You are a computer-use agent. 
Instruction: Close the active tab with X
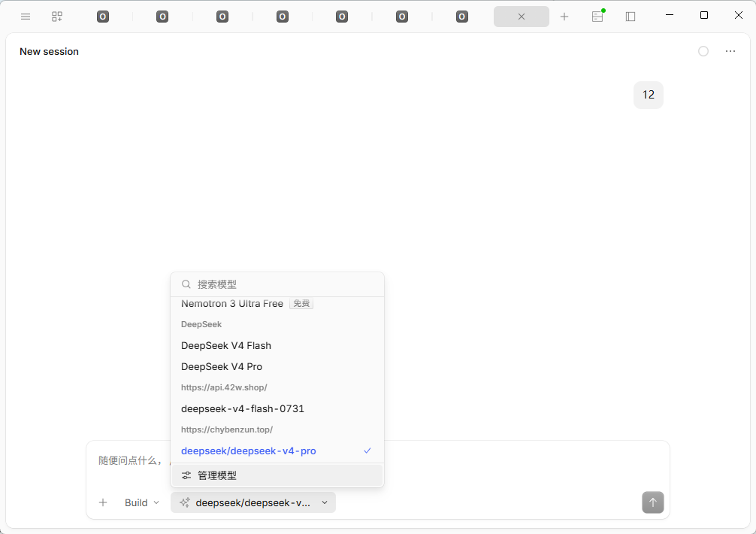click(522, 17)
